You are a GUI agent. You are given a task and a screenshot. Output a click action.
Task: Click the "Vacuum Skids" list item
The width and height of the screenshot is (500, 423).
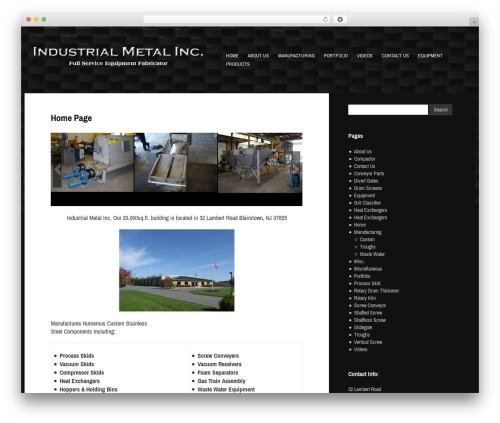tap(77, 364)
